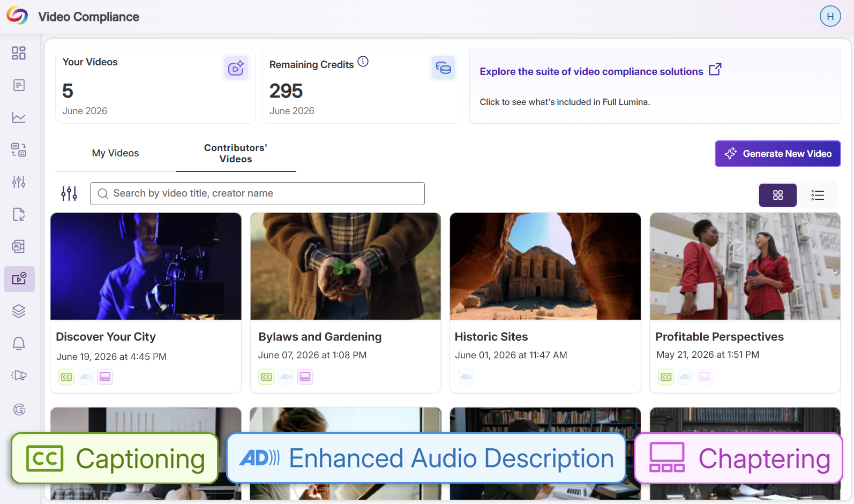Open the stacked layers icon in sidebar
Image resolution: width=854 pixels, height=504 pixels.
(x=19, y=311)
